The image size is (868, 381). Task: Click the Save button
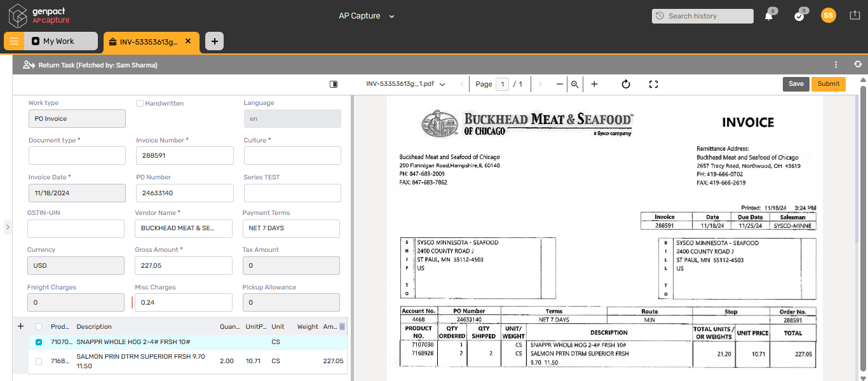coord(796,84)
